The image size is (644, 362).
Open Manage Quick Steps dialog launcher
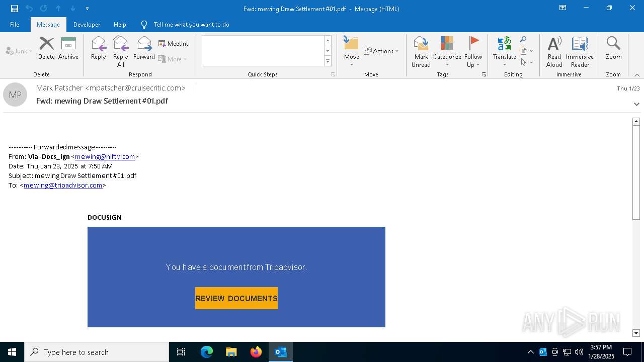click(x=333, y=74)
